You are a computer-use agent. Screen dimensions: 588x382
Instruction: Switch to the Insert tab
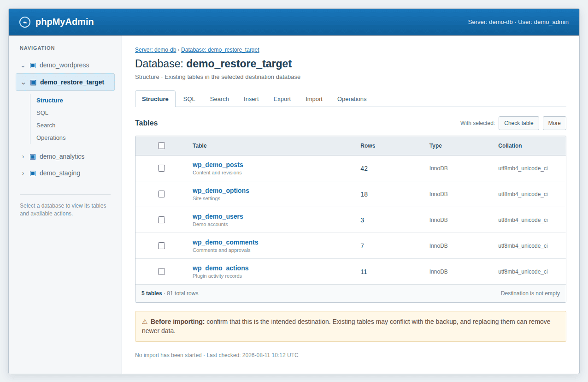click(251, 99)
